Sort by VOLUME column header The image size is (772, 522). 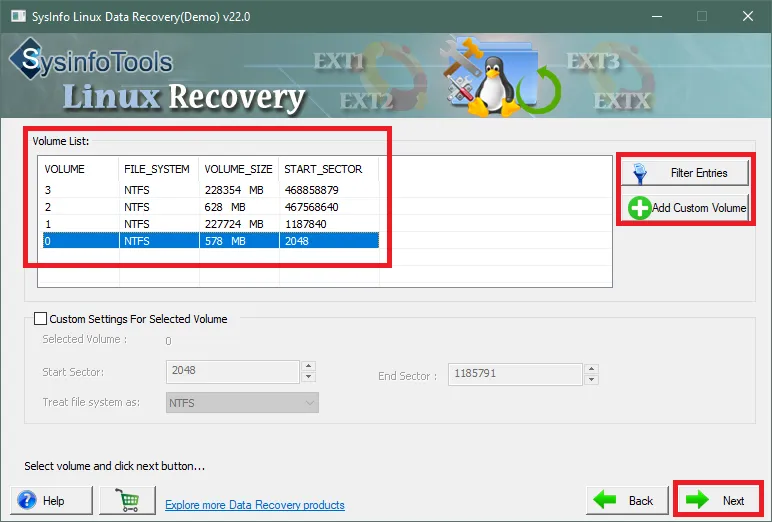79,169
